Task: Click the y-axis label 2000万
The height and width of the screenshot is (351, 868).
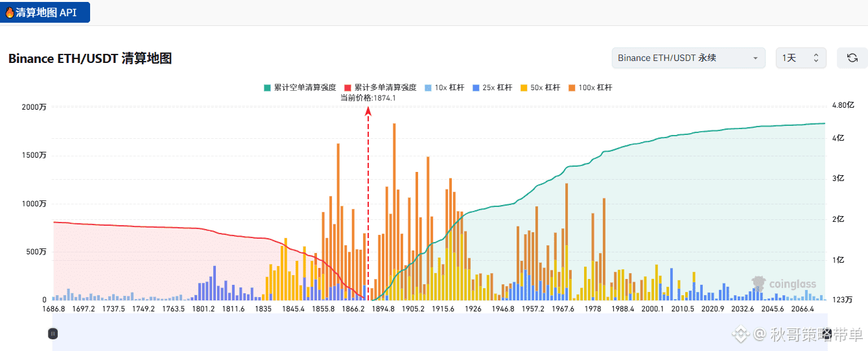Action: coord(34,107)
